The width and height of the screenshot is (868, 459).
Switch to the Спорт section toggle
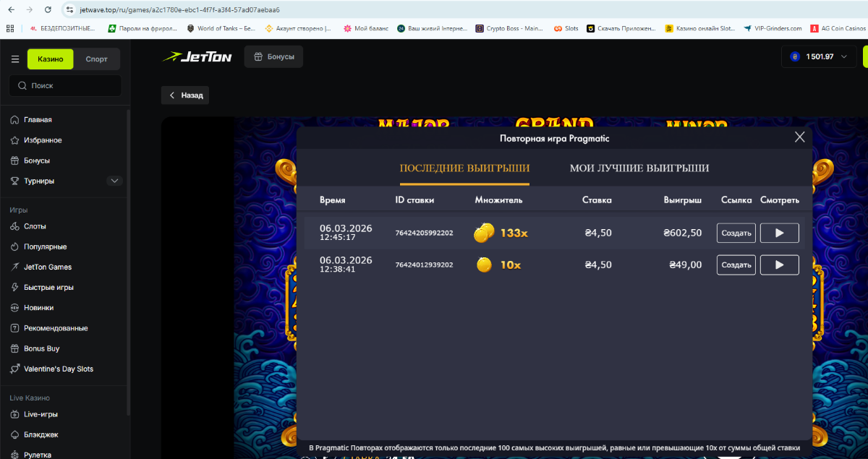click(x=96, y=59)
